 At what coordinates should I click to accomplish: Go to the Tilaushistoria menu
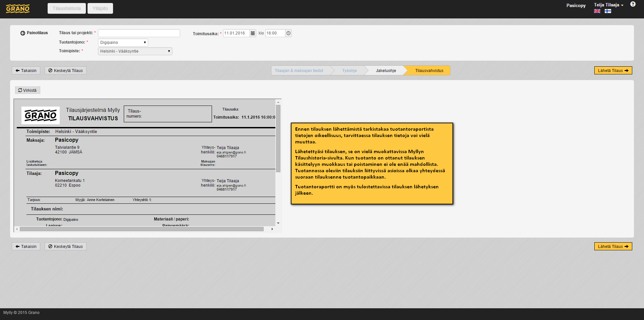coord(67,8)
